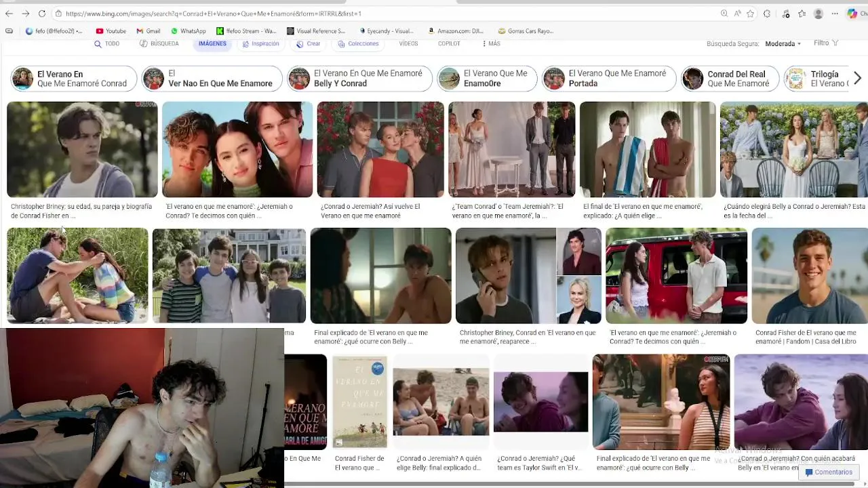This screenshot has width=868, height=488.
Task: Open 'Conrad Fisher Fandom Casa del Libro' image
Action: 810,275
